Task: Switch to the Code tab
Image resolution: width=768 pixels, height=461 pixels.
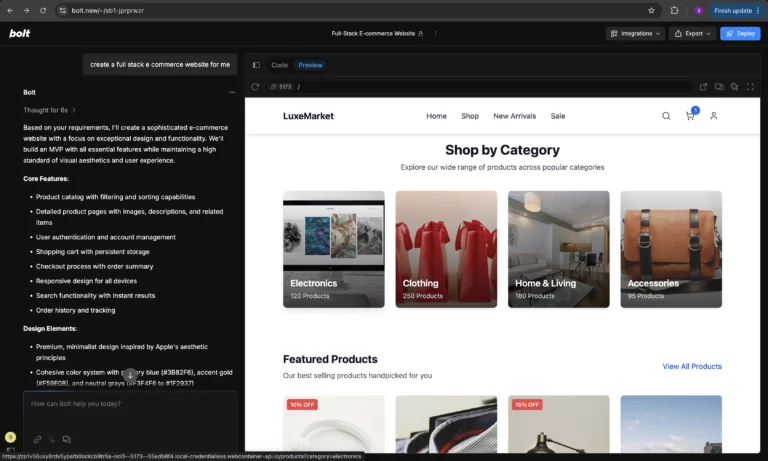Action: coord(280,65)
